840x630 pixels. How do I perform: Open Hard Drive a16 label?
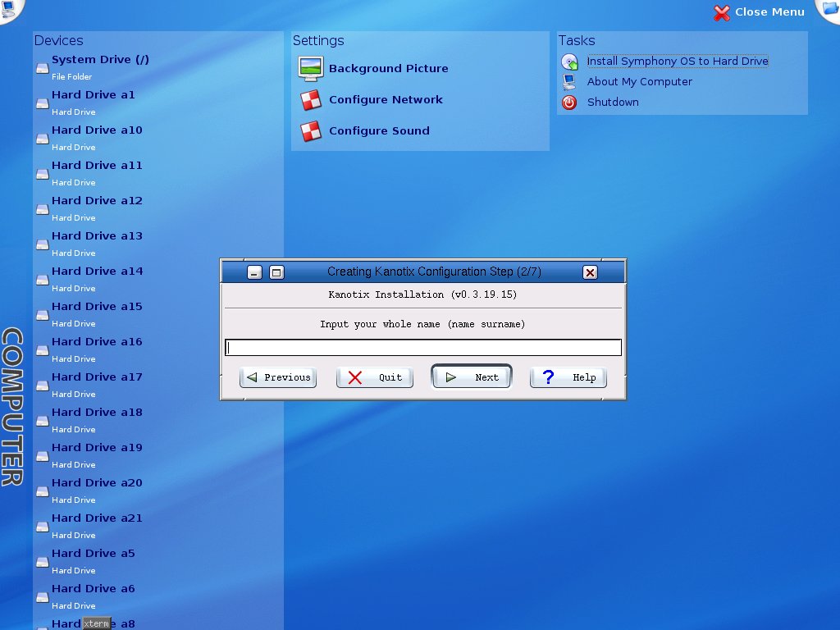tap(97, 342)
